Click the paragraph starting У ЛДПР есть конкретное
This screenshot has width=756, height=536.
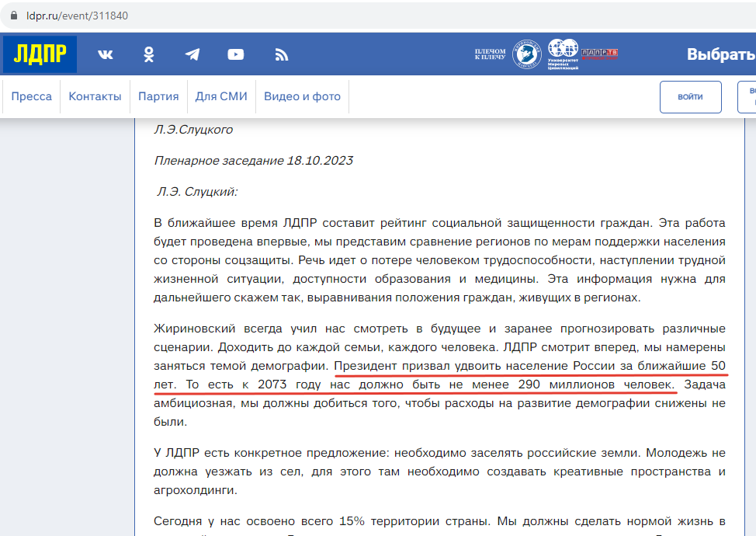pyautogui.click(x=440, y=472)
